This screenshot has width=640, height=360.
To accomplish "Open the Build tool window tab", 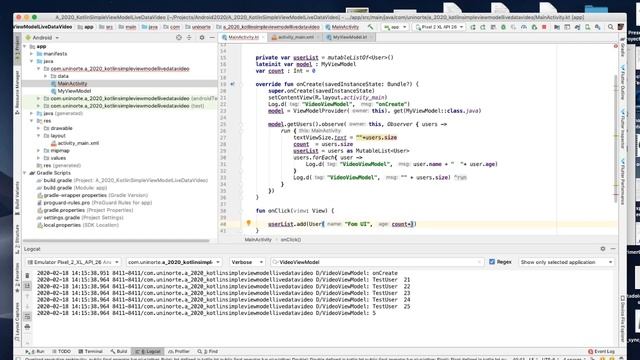I will coord(119,351).
